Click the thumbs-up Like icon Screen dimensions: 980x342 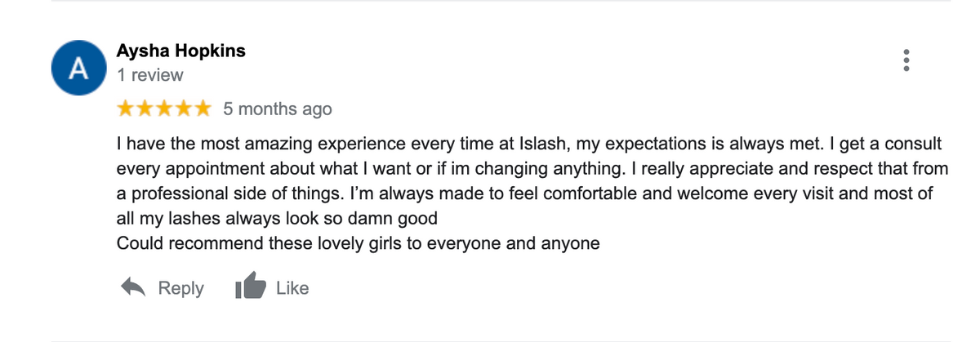click(x=249, y=287)
